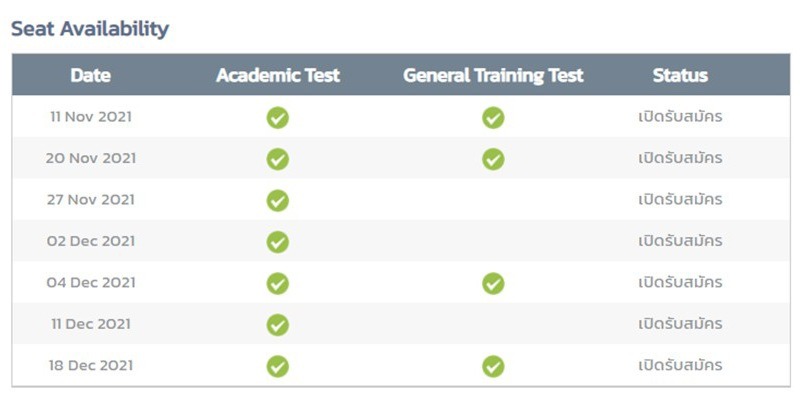This screenshot has width=800, height=398.
Task: Choose Academic Test checkmark for 04 Dec 2021
Action: tap(278, 284)
